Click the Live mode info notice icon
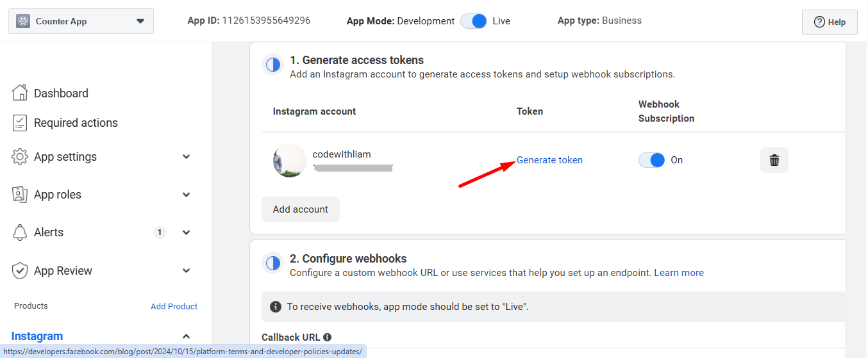The height and width of the screenshot is (358, 868). [x=276, y=307]
